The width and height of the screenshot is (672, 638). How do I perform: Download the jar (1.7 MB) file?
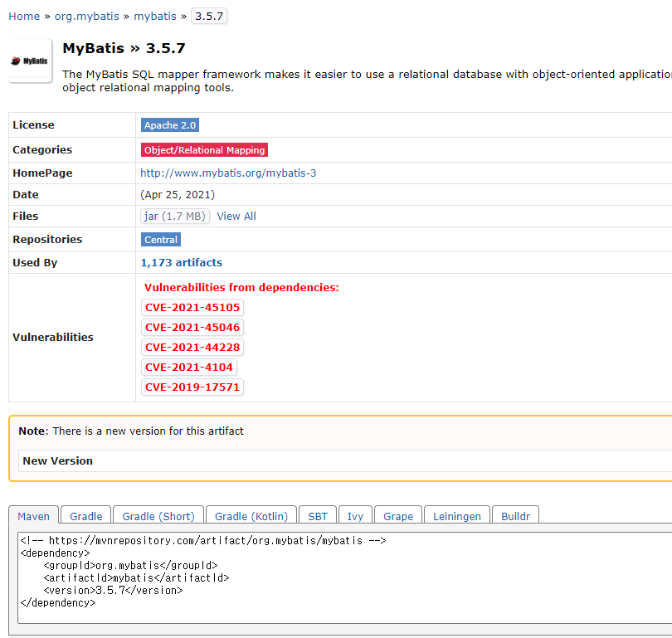pos(175,217)
